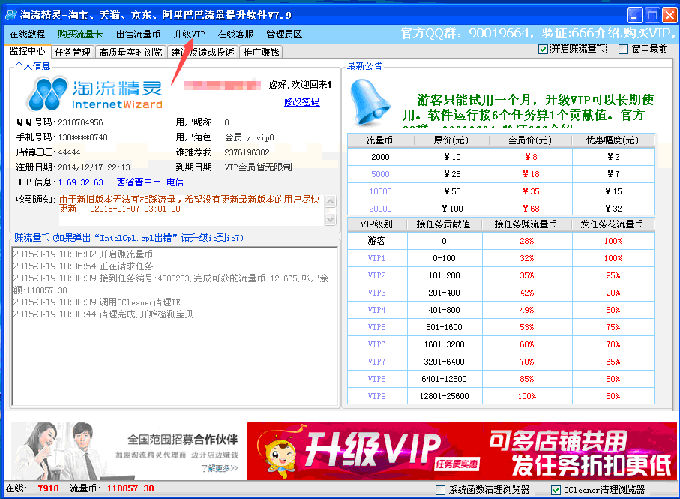
Task: Close the 淘流精灵 window
Action: tap(669, 16)
